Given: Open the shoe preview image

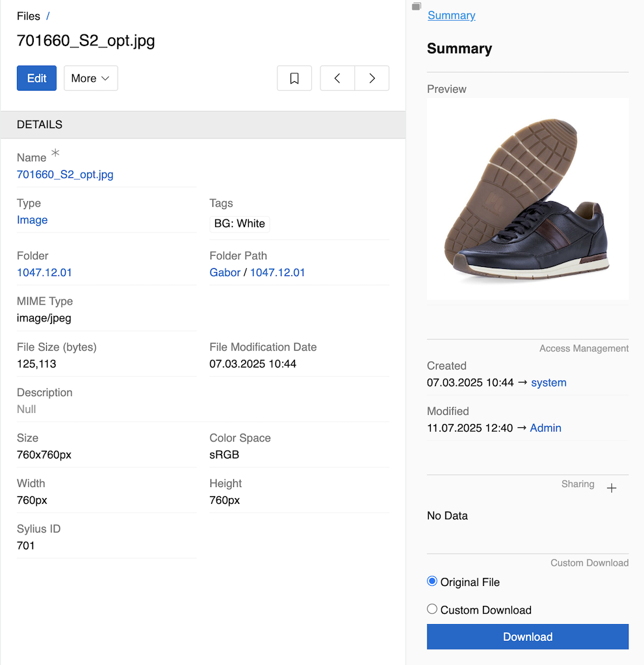Looking at the screenshot, I should [528, 199].
